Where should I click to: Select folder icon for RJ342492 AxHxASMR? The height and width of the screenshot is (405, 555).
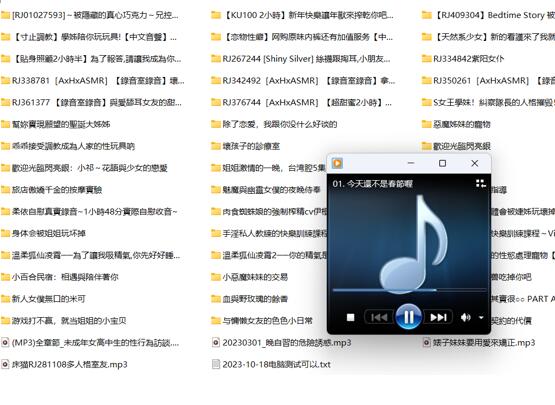click(216, 80)
